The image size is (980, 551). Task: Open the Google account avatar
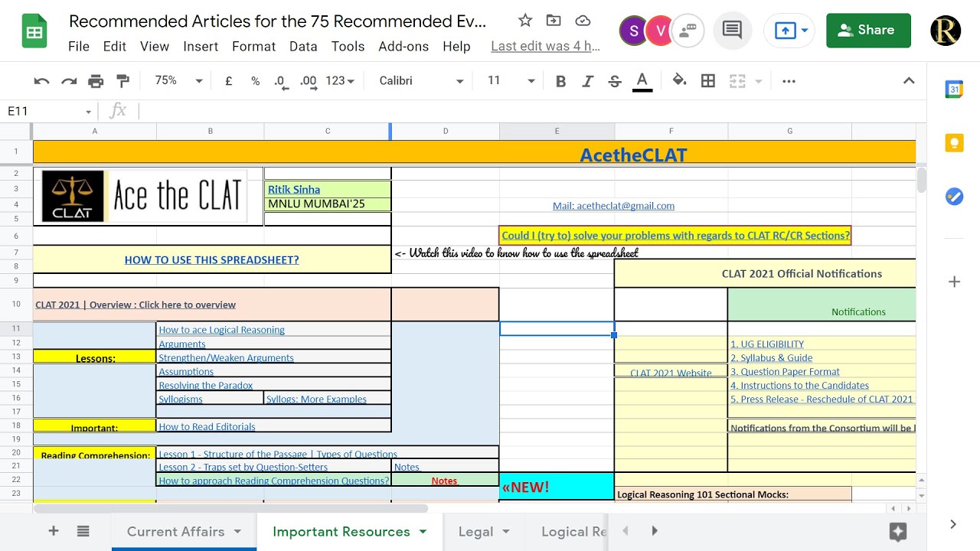point(946,31)
